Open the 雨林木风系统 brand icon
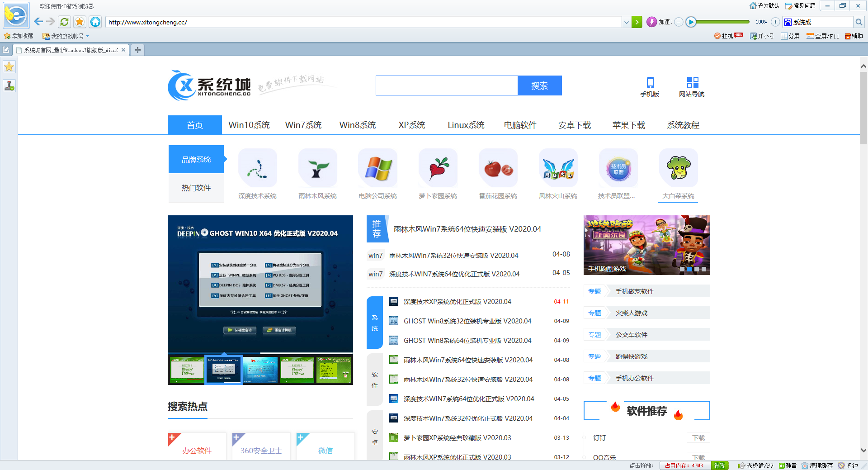 click(317, 168)
